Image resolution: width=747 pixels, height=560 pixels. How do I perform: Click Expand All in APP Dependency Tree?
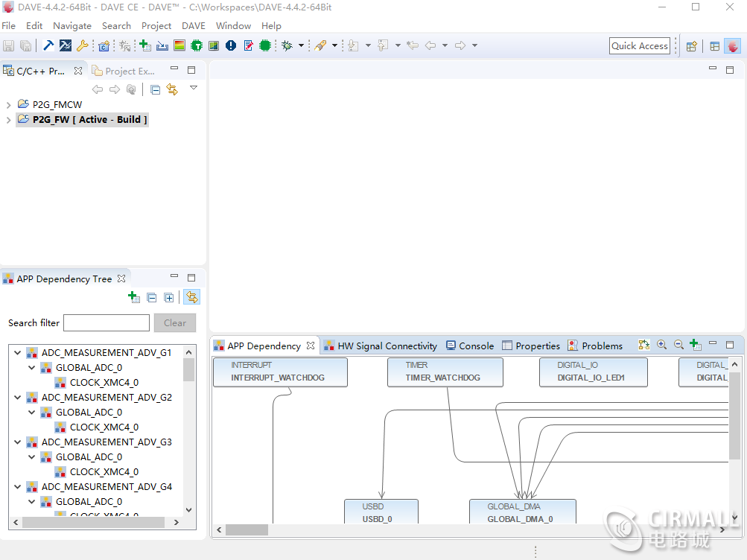pos(169,297)
